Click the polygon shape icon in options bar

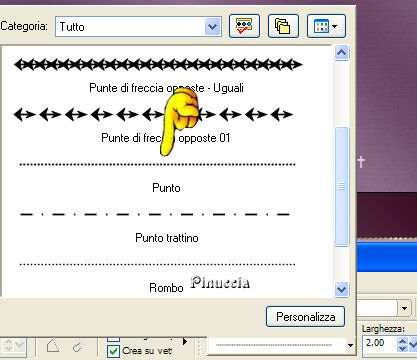[52, 346]
